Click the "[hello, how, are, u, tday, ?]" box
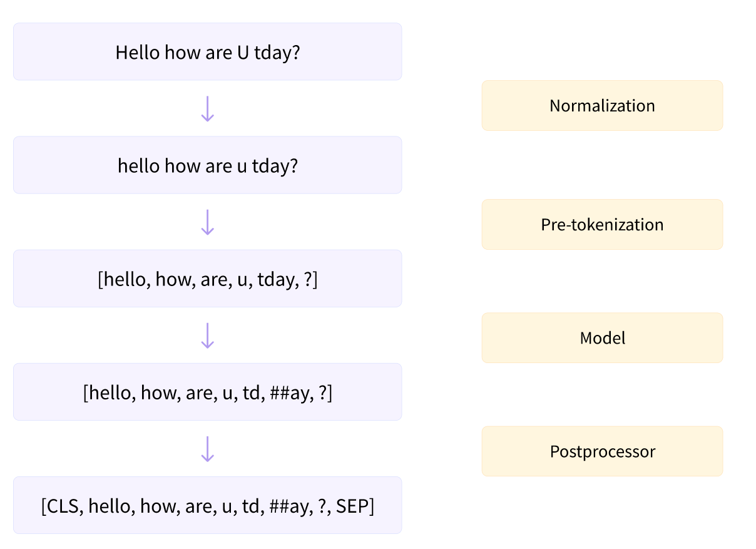756x549 pixels. (x=207, y=279)
